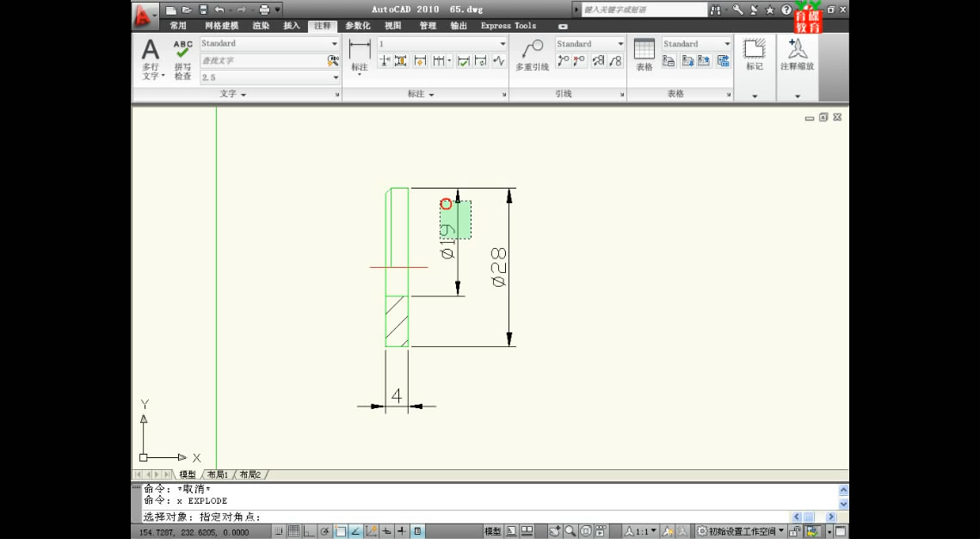Toggle polar tracking in status bar
This screenshot has height=539, width=980.
pos(324,531)
